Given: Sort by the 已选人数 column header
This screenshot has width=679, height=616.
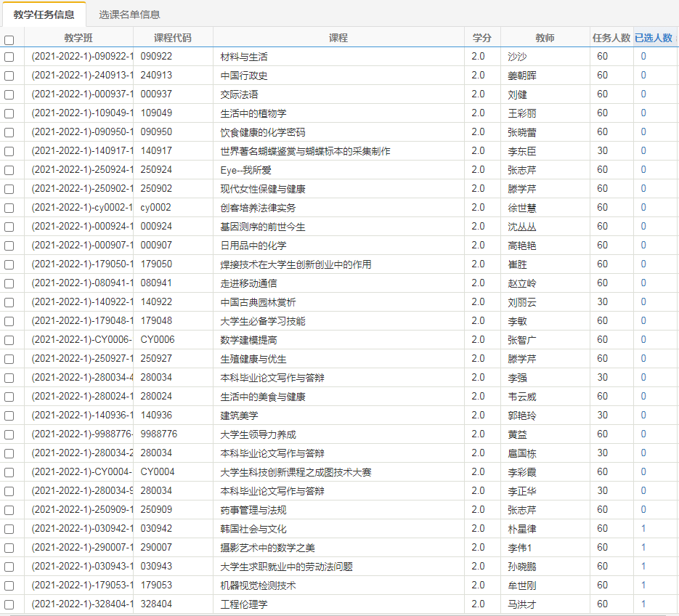Looking at the screenshot, I should coord(653,38).
